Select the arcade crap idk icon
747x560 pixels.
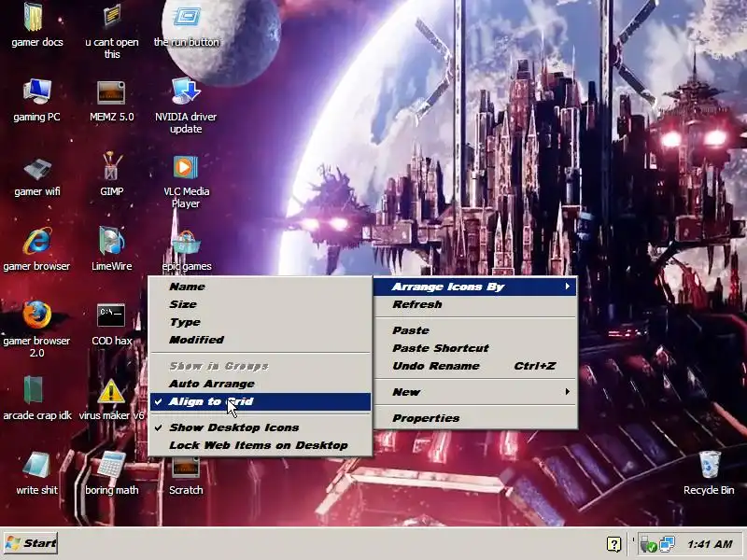pos(34,390)
